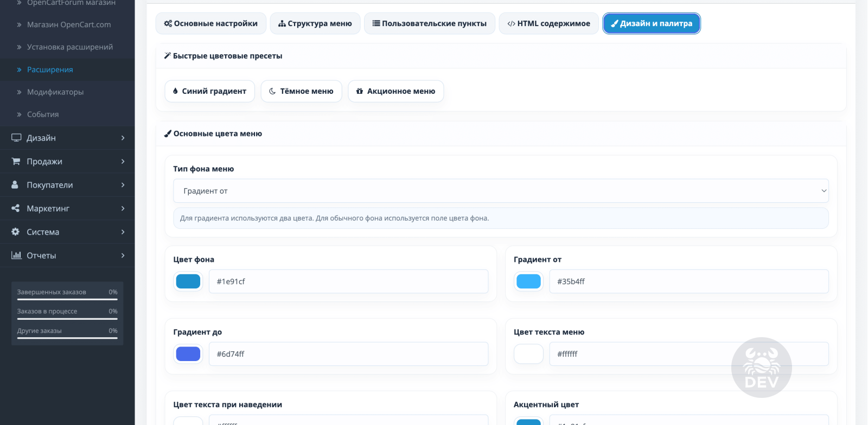The width and height of the screenshot is (868, 425).
Task: Open Расширения sidebar link
Action: coord(50,69)
